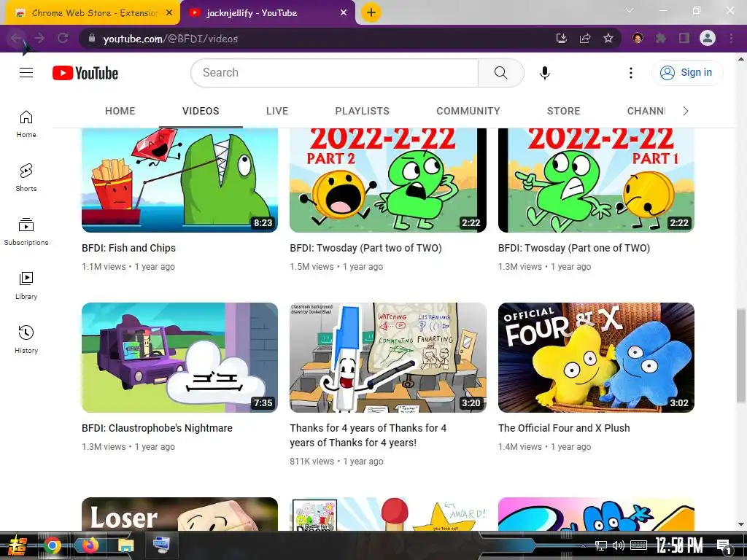Click the pinned extension avatar icon
Viewport: 747px width, 560px height.
[638, 38]
